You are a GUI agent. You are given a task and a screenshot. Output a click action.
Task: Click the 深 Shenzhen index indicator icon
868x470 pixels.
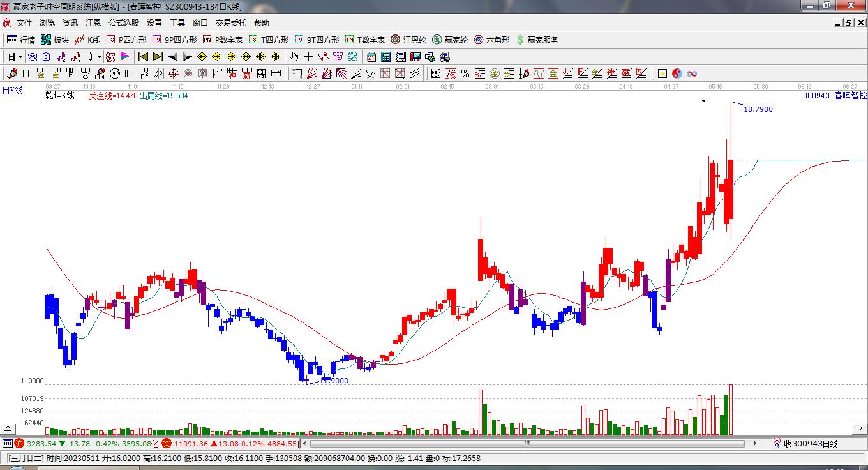(167, 443)
